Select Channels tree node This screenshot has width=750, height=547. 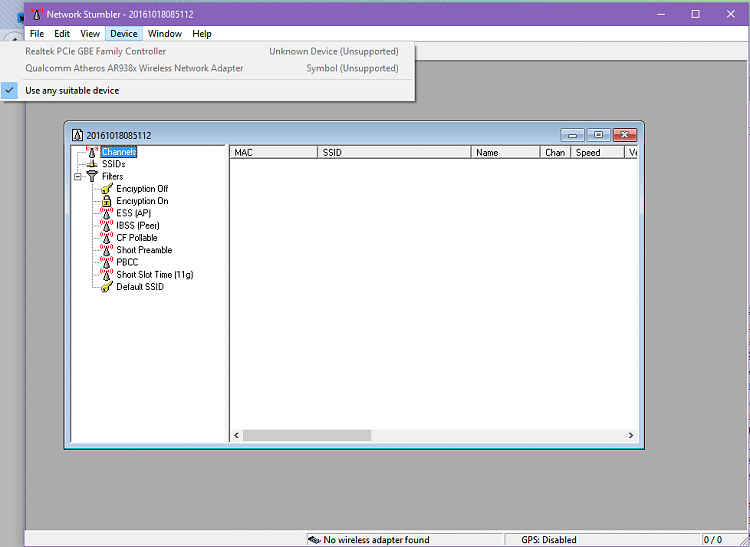pyautogui.click(x=119, y=152)
